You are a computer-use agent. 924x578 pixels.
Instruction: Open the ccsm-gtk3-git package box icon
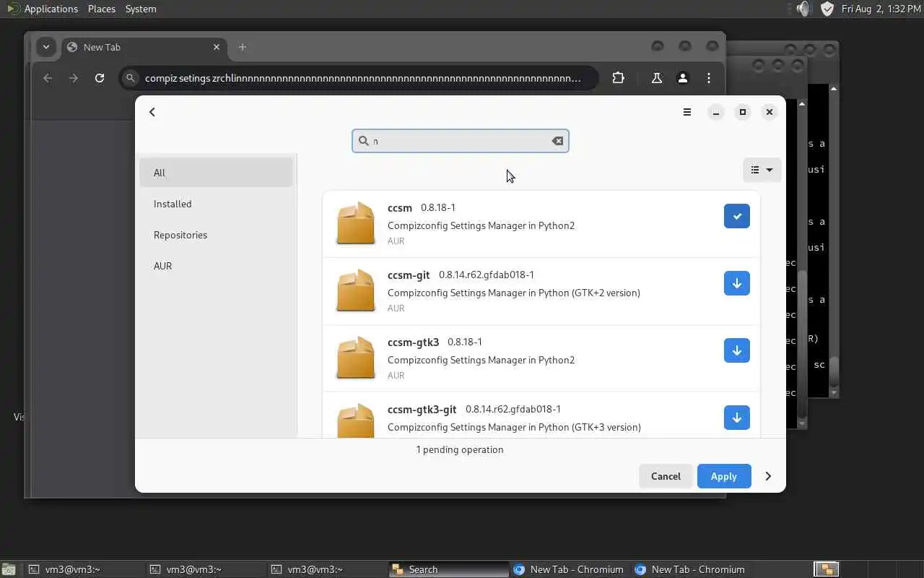356,420
